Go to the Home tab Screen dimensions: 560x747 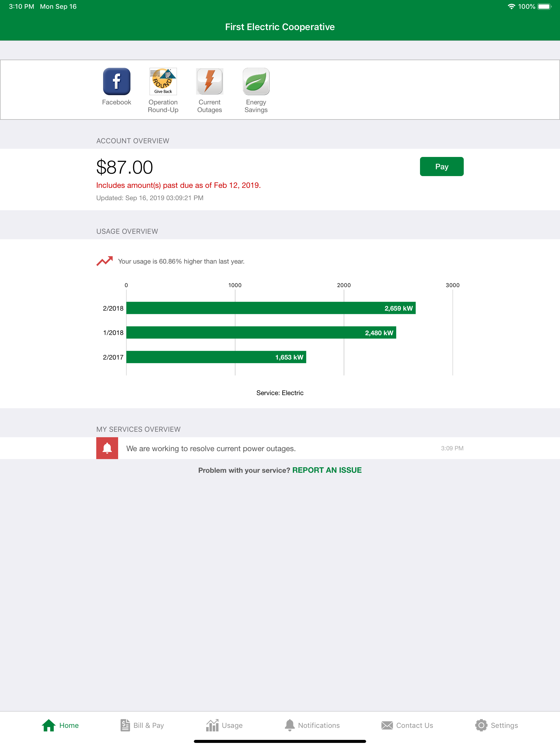[60, 725]
